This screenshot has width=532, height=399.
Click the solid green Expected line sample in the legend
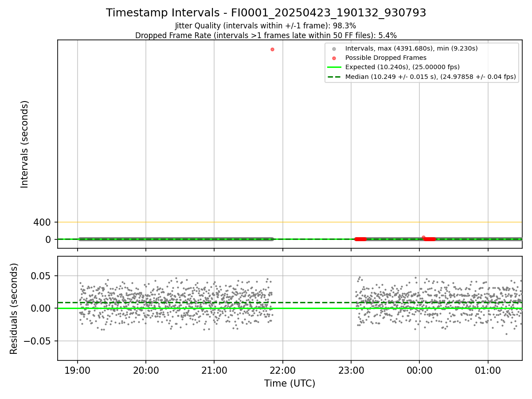coord(334,67)
